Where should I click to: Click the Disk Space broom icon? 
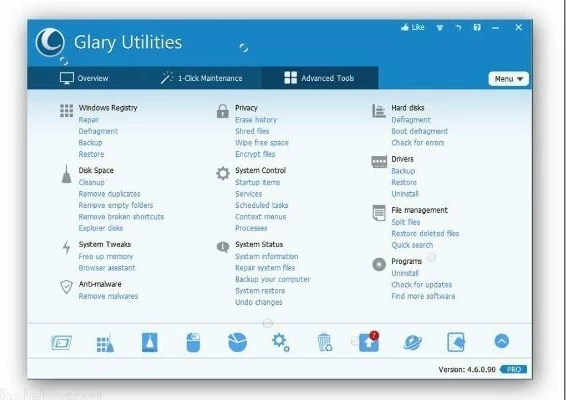click(66, 174)
